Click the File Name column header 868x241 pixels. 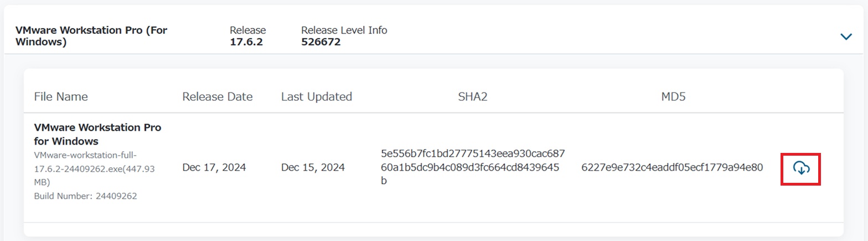tap(61, 96)
